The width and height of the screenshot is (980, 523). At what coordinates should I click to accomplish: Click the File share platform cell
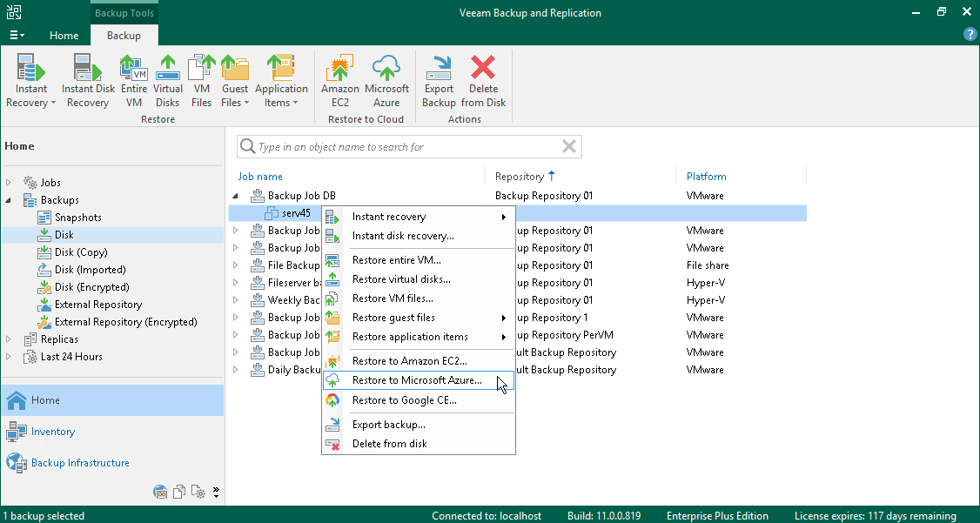click(708, 265)
